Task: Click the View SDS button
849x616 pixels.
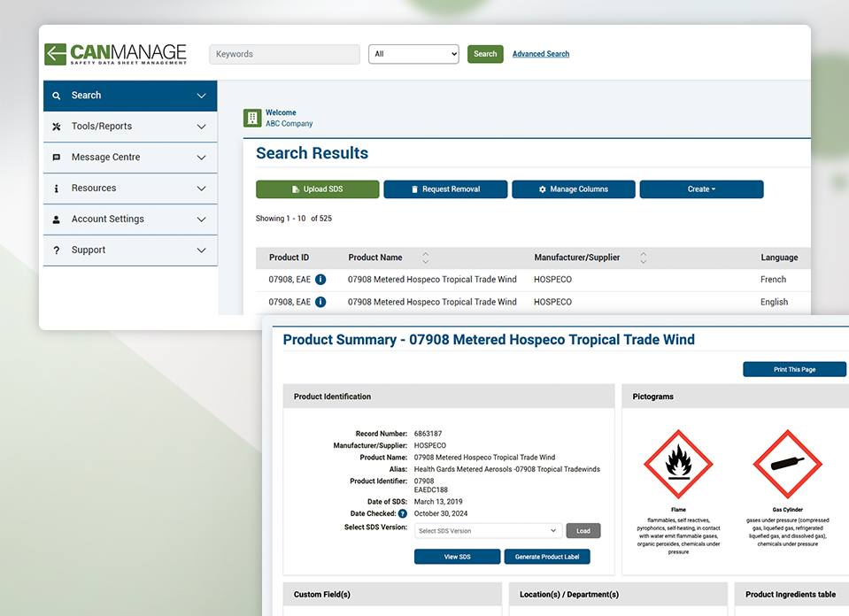Action: pyautogui.click(x=458, y=557)
